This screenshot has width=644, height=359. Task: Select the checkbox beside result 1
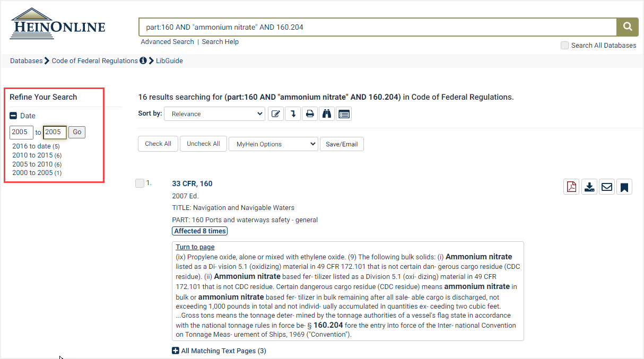coord(140,183)
